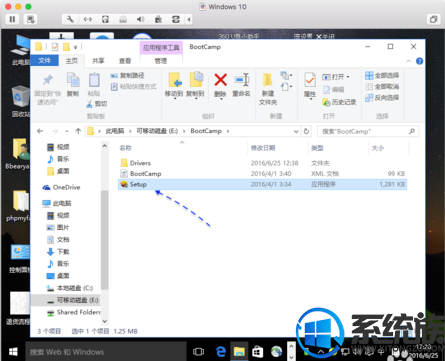Click navigation pane scroll-up arrow
Image resolution: width=445 pixels, height=361 pixels.
pos(105,146)
